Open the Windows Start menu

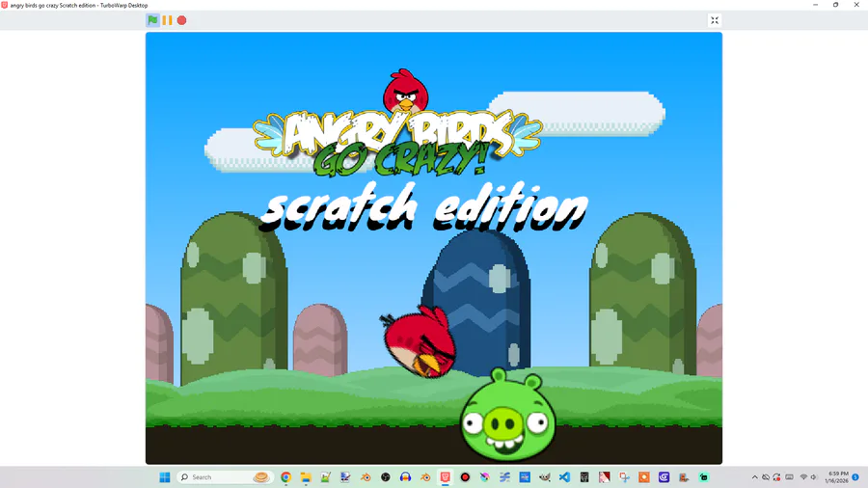(x=164, y=477)
